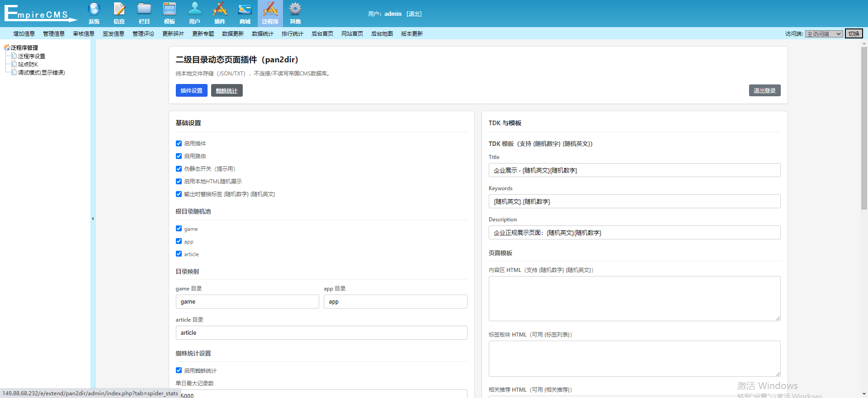868x398 pixels.
Task: Click 数据更新 in the secondary menu
Action: coord(233,34)
